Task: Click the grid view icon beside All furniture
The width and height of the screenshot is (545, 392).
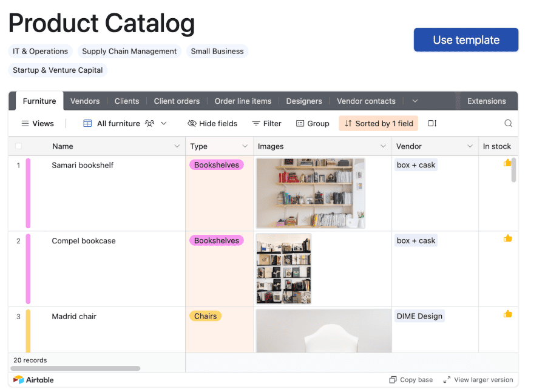Action: pos(87,123)
